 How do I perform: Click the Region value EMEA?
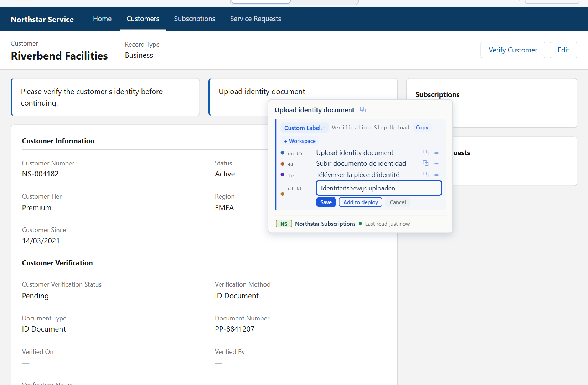(x=225, y=207)
